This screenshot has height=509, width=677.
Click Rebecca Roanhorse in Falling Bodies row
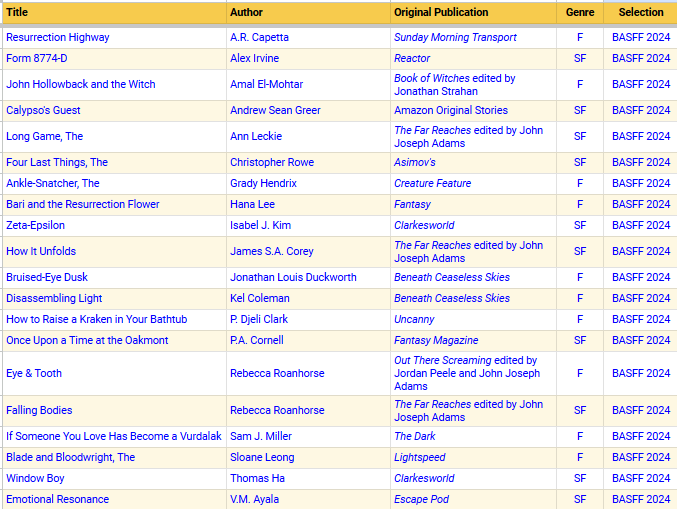(277, 410)
